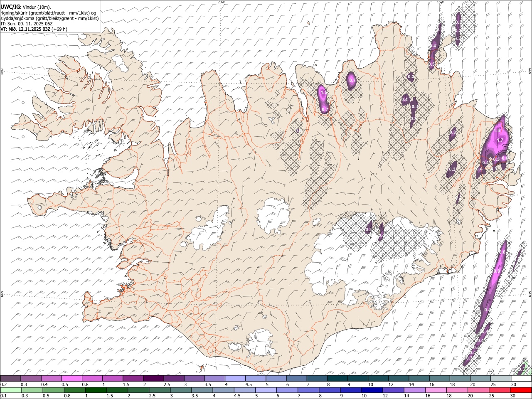Click the '(+69 h)' forecast offset text
The image size is (532, 399).
click(59, 29)
